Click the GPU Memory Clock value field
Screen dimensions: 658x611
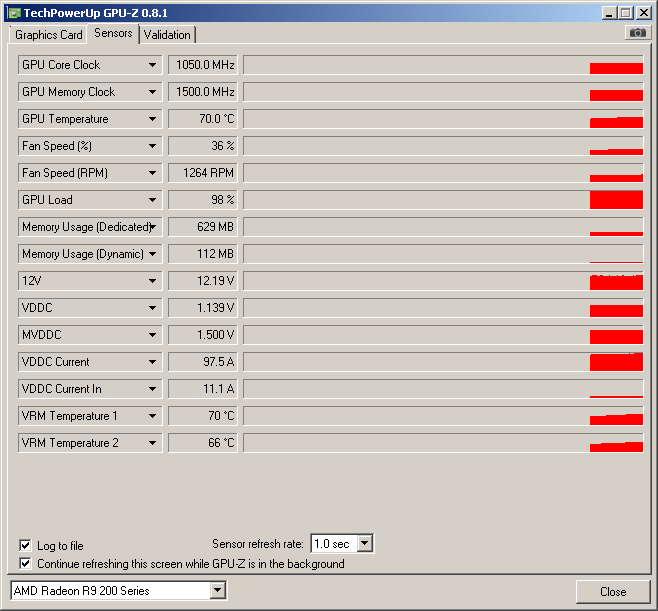(202, 92)
